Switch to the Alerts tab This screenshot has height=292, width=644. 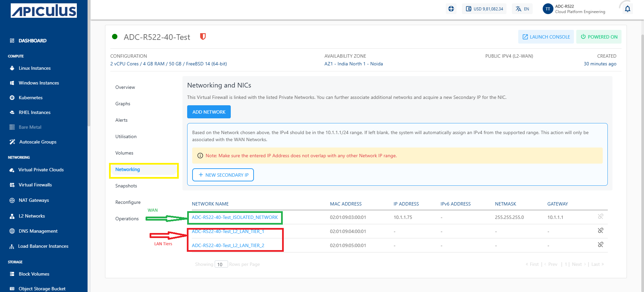(x=121, y=120)
